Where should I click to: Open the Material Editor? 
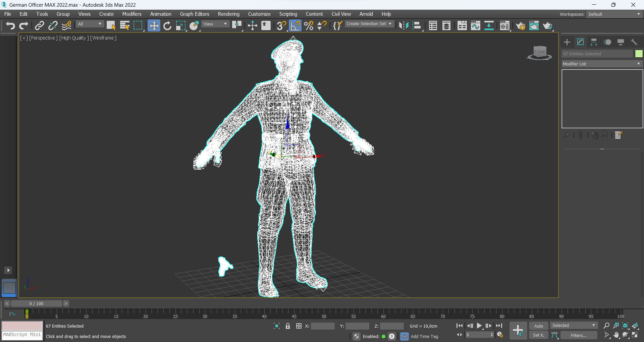pyautogui.click(x=505, y=26)
